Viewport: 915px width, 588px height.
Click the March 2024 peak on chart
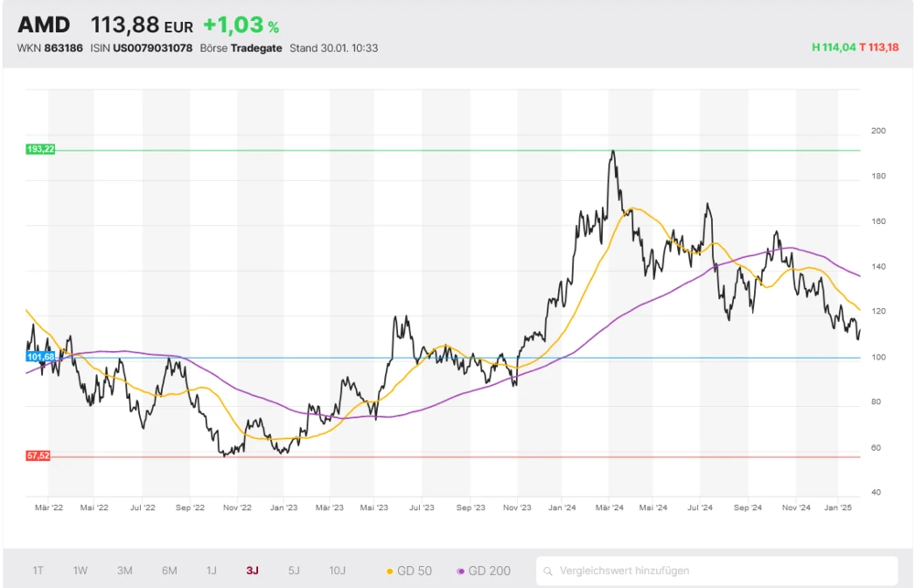pyautogui.click(x=612, y=152)
